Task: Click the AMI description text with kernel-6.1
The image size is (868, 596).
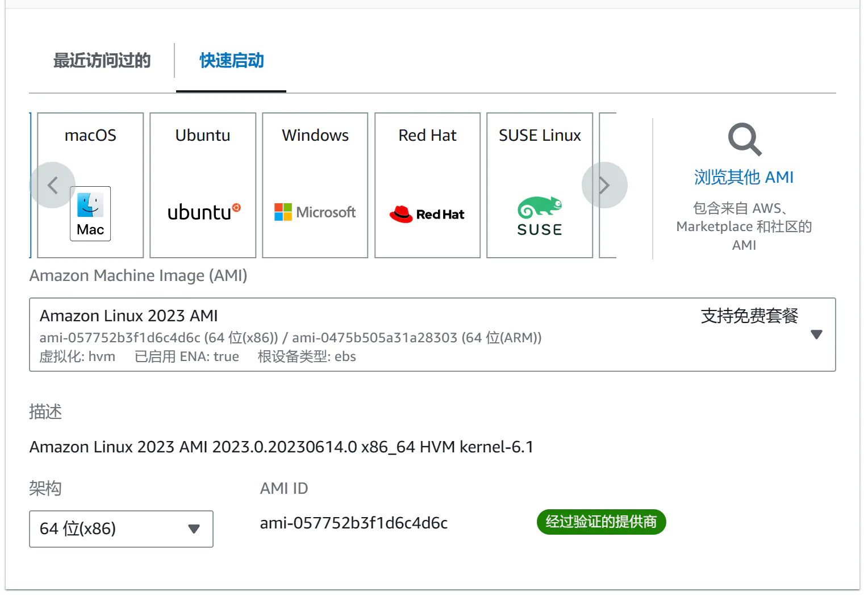Action: 281,447
